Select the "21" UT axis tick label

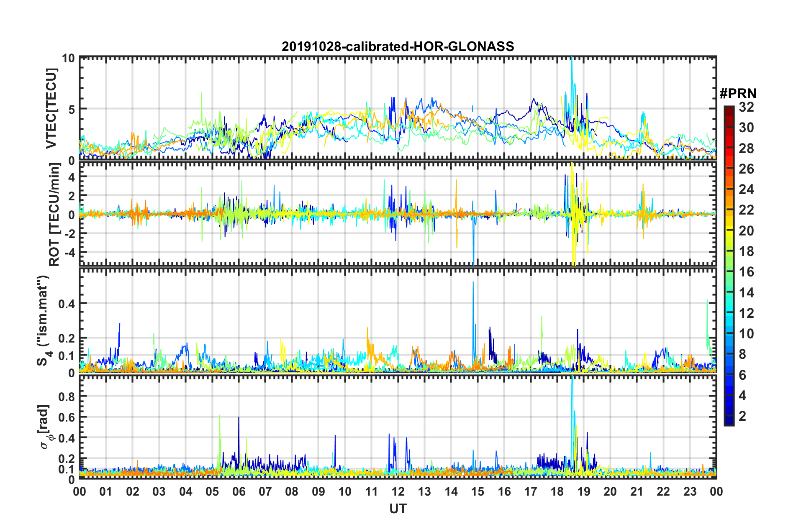(637, 491)
